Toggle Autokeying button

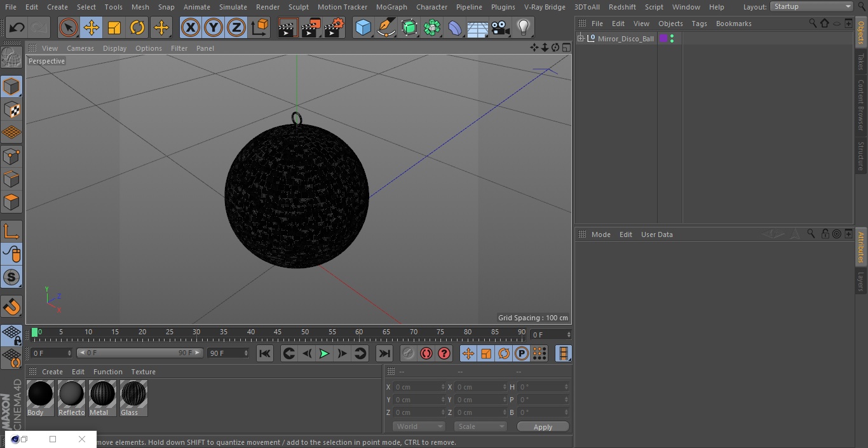(426, 353)
